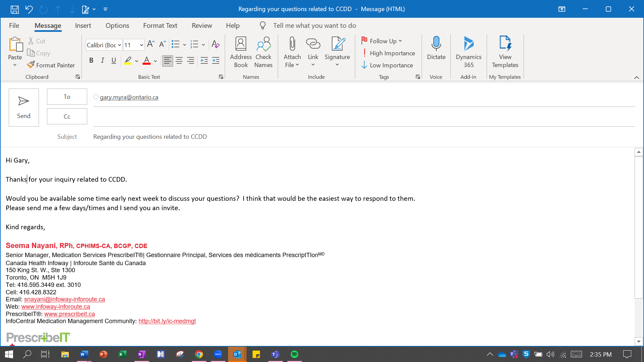Screen dimensions: 644x362
Task: Open bit.ly/ic-medmgt link
Action: 167,321
